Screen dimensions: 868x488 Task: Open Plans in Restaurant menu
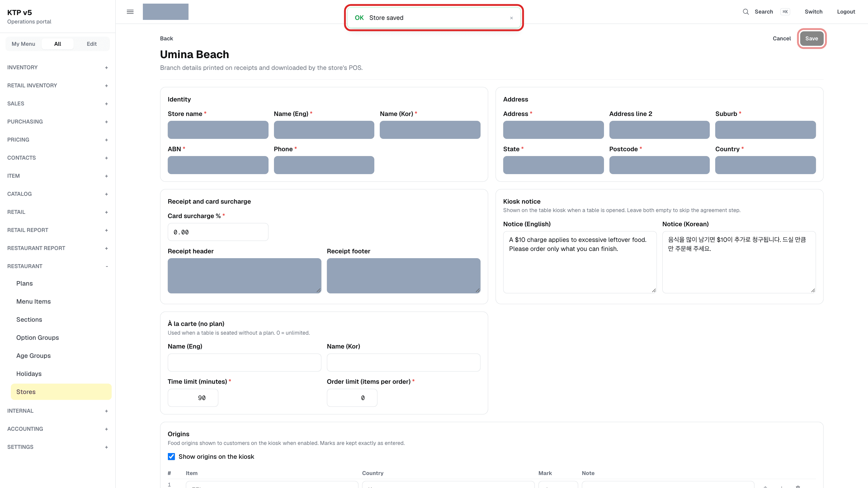tap(61, 283)
